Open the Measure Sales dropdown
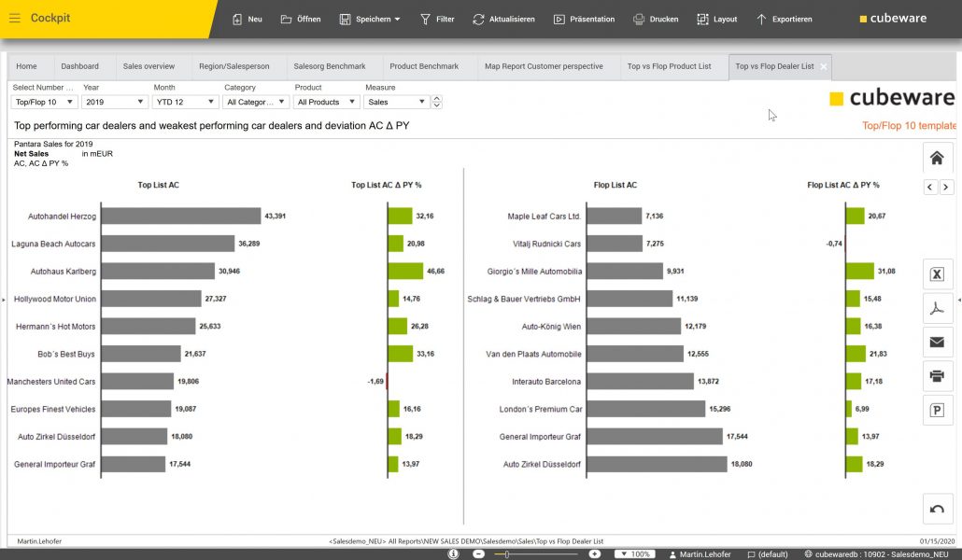The width and height of the screenshot is (962, 560). 397,102
